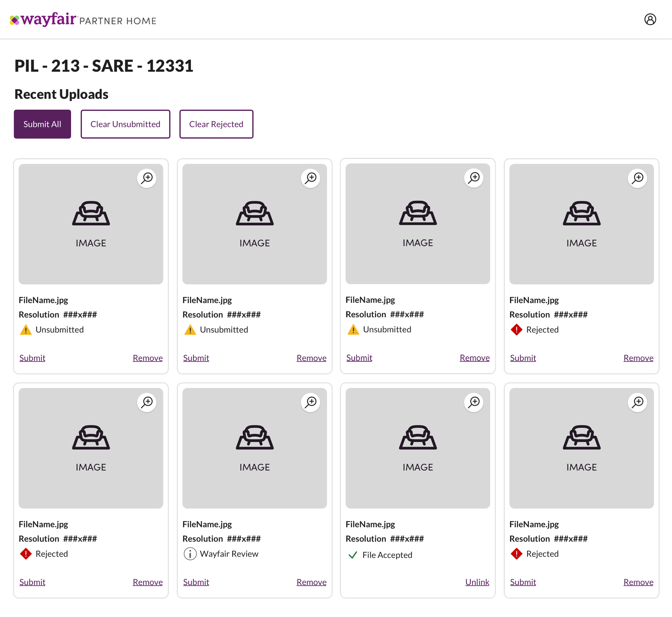Viewport: 672px width, 617px height.
Task: Remove the third Unsubmitted card
Action: coord(474,358)
